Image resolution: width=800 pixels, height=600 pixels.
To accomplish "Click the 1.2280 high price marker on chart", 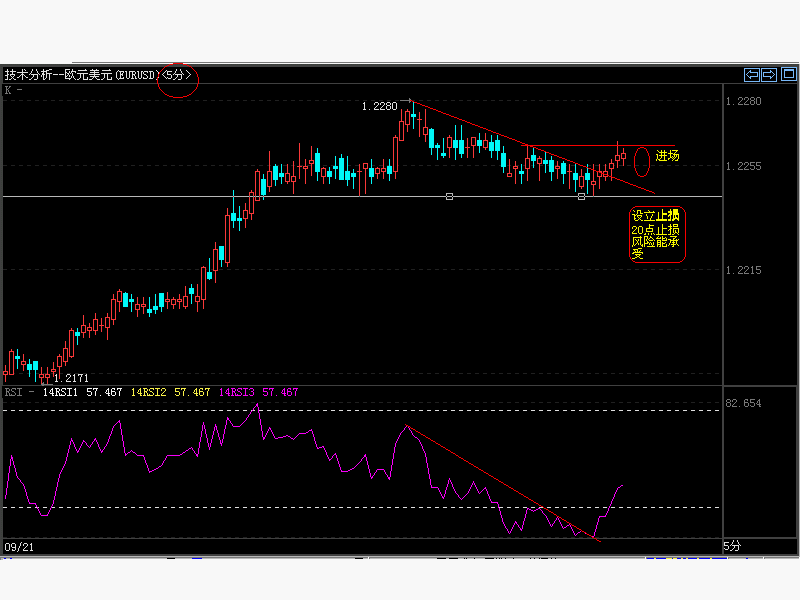I will [379, 106].
